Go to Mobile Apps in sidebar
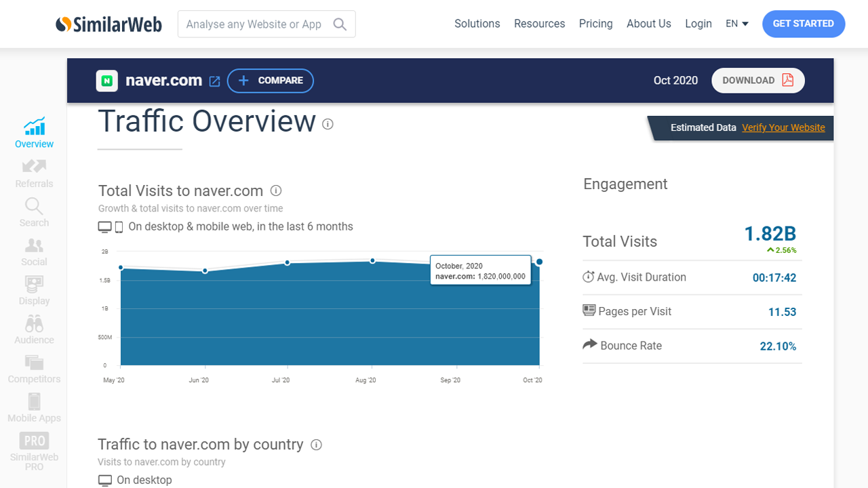Screen dimensions: 868x488 pyautogui.click(x=35, y=408)
